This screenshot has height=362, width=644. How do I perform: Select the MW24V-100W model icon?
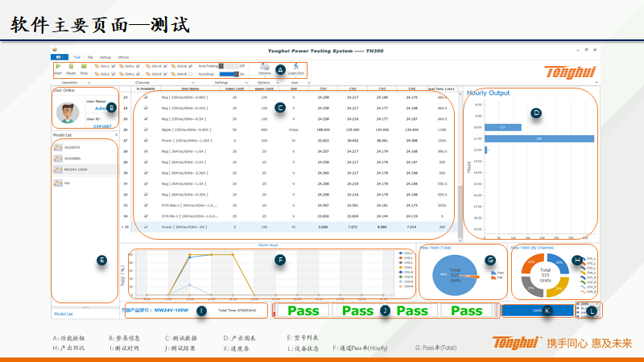click(58, 170)
